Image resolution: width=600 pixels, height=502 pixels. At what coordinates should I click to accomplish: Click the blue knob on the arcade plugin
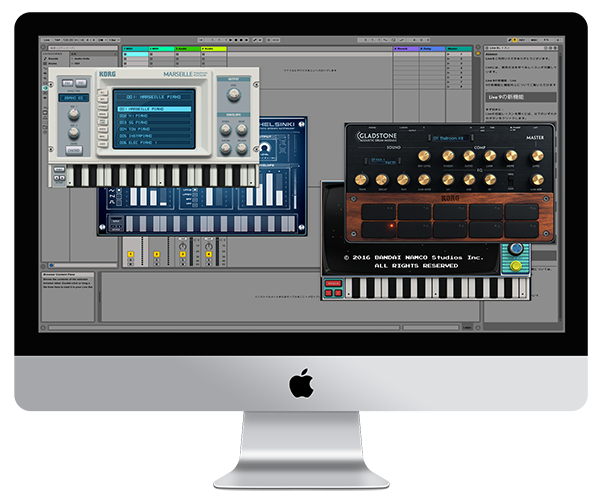[516, 249]
